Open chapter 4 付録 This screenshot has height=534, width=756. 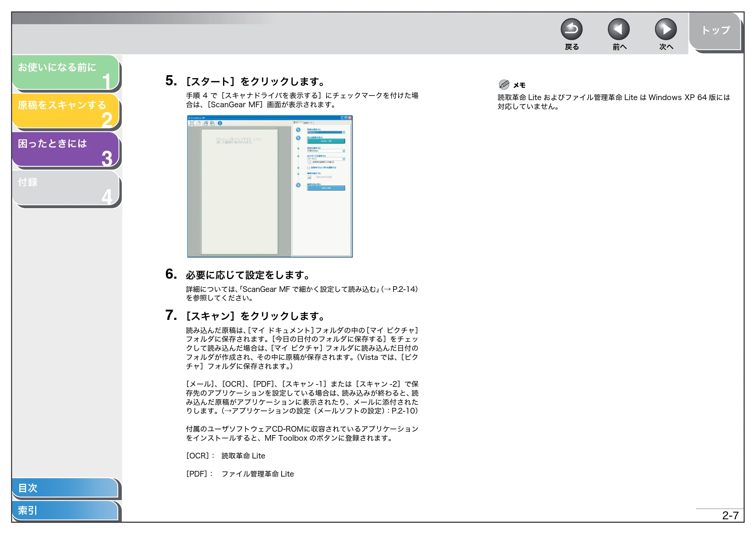(66, 188)
